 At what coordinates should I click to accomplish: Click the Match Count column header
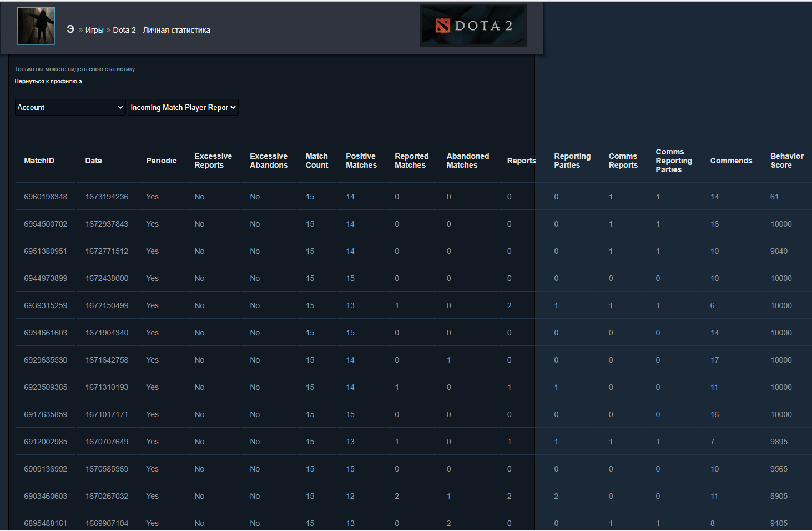click(x=316, y=161)
